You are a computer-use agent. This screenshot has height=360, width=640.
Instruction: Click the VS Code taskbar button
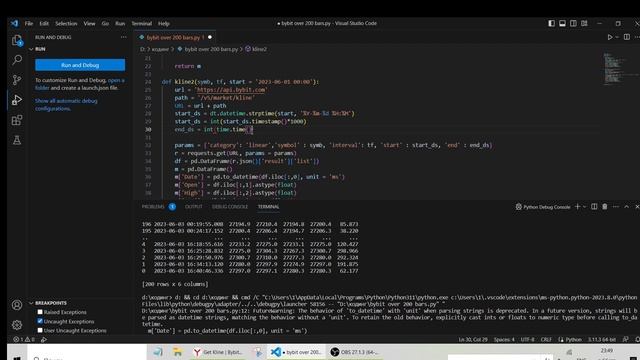tap(296, 352)
